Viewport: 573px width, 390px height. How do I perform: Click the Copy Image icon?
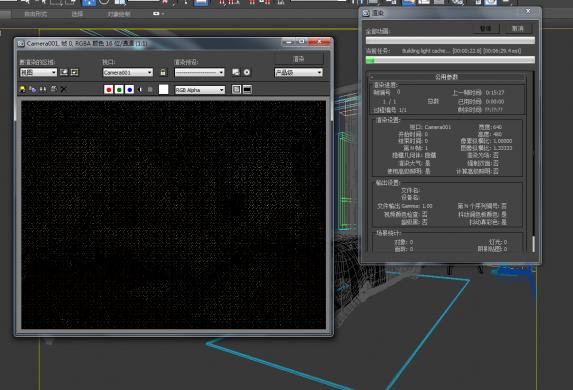click(33, 89)
